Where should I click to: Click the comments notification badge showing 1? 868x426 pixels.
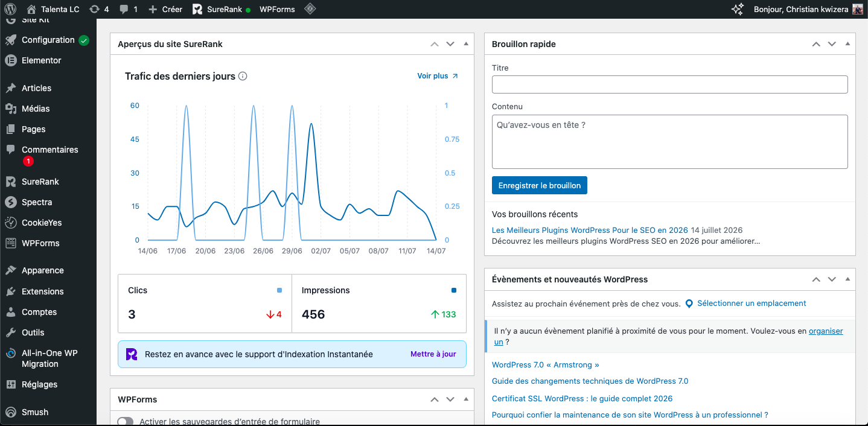pos(28,162)
